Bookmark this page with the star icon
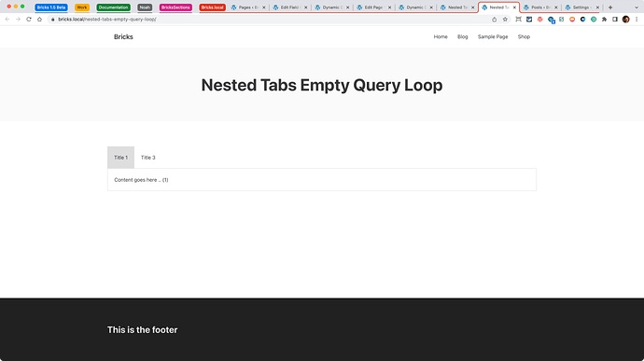644x361 pixels. coord(505,20)
